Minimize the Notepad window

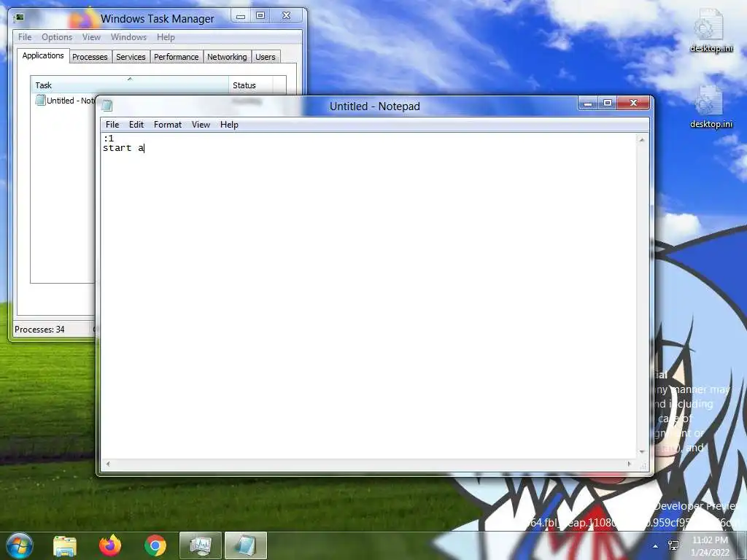589,103
